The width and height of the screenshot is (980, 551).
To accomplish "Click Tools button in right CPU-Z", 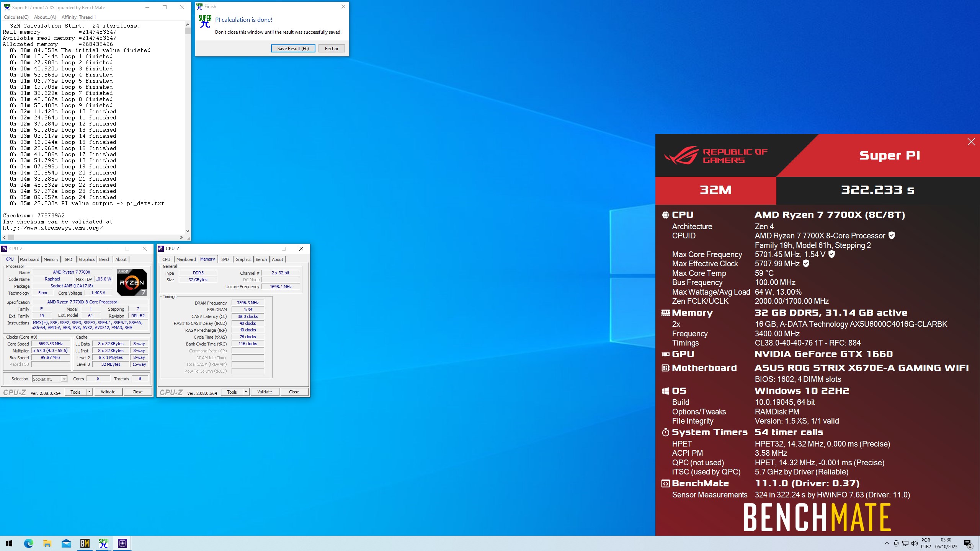I will click(232, 392).
